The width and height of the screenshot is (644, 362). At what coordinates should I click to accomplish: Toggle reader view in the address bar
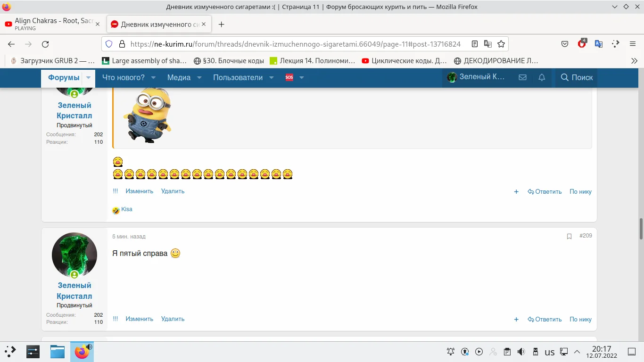point(474,43)
